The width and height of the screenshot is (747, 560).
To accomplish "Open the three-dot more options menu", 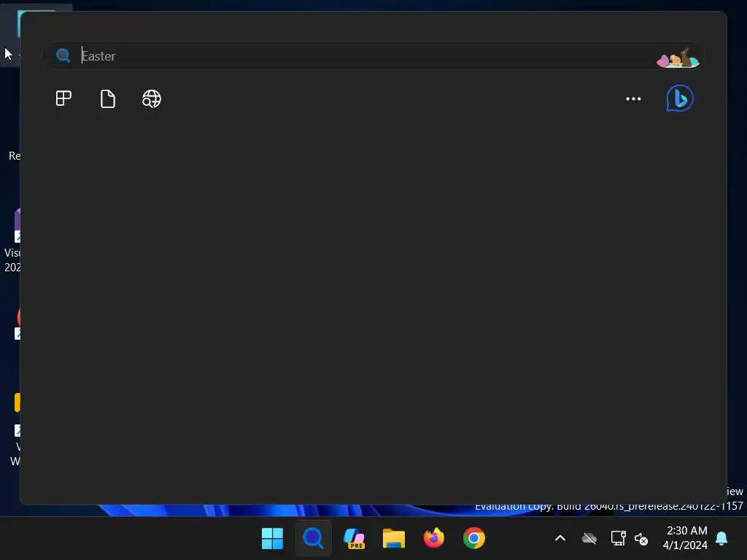I will 633,98.
